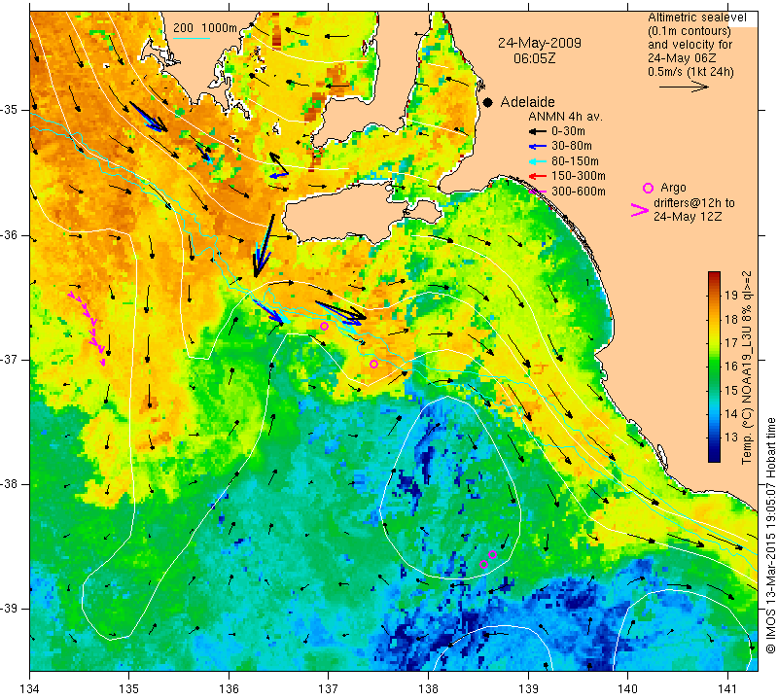778x700 pixels.
Task: Click the Argo float marker near 137E 36.7S
Action: (324, 326)
